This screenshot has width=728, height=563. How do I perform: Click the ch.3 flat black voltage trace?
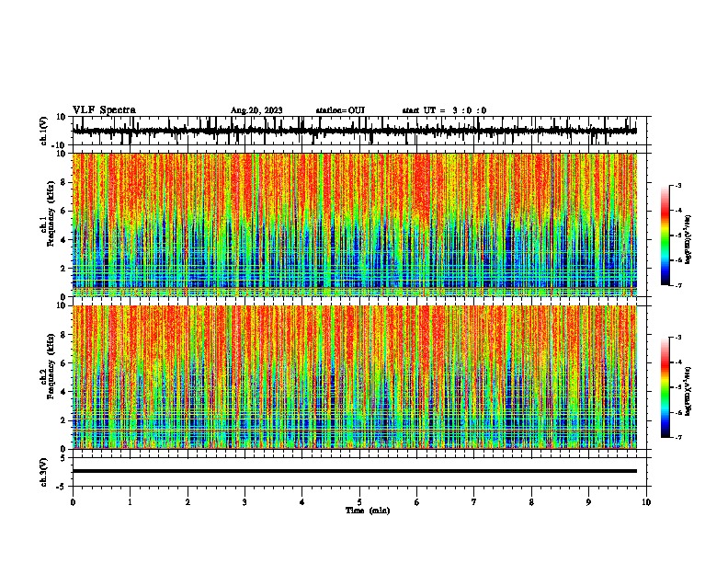pos(355,471)
